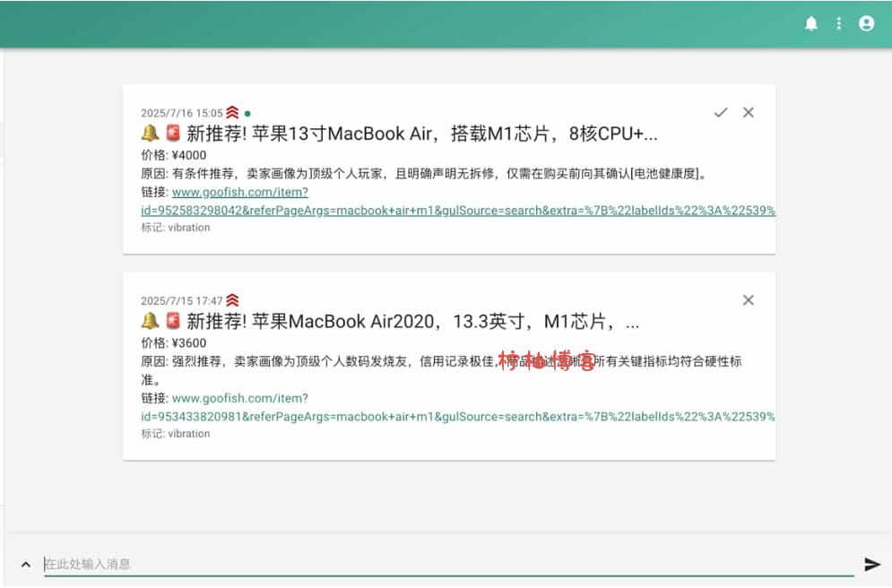Image resolution: width=892 pixels, height=588 pixels.
Task: Click bell emoji in first notification title
Action: tap(150, 134)
